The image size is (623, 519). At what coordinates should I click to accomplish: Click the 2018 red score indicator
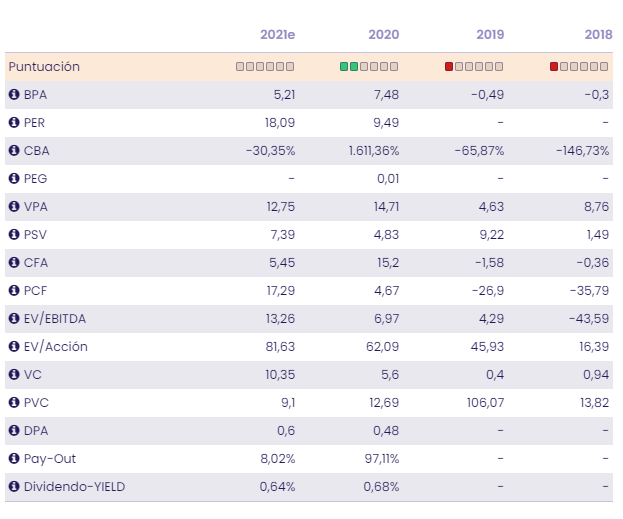tap(554, 67)
